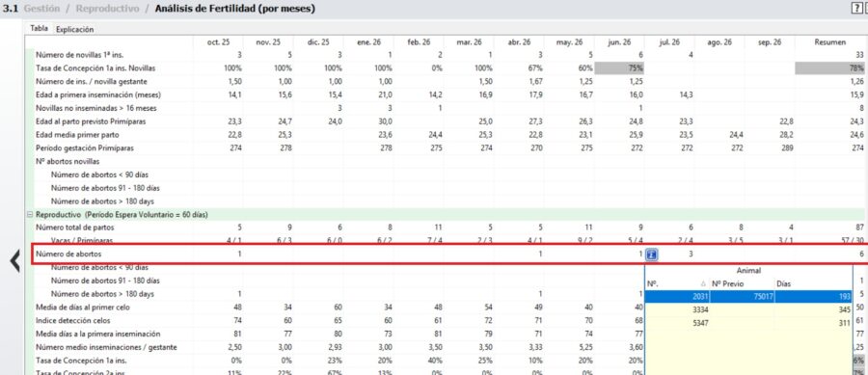This screenshot has height=375, width=868.
Task: Open the Explicación tab
Action: (x=74, y=29)
